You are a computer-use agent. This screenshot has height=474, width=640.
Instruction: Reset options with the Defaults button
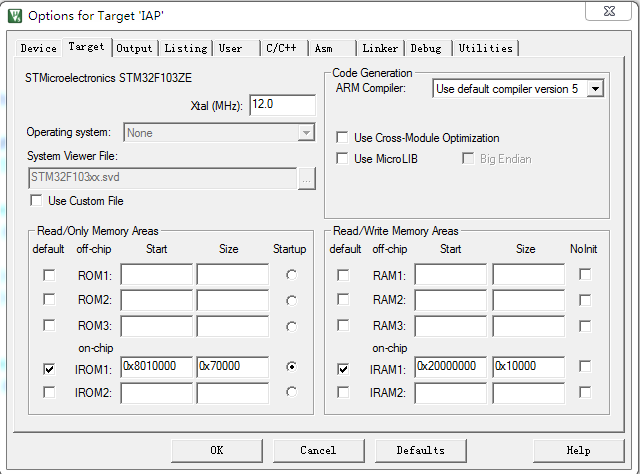click(420, 450)
